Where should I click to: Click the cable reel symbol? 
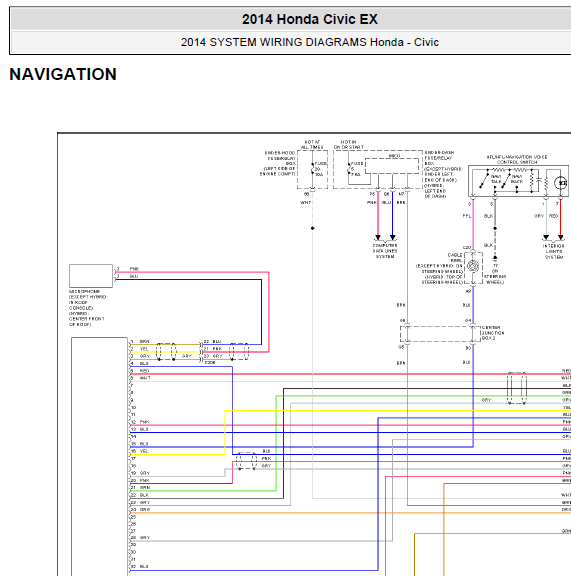[x=473, y=266]
